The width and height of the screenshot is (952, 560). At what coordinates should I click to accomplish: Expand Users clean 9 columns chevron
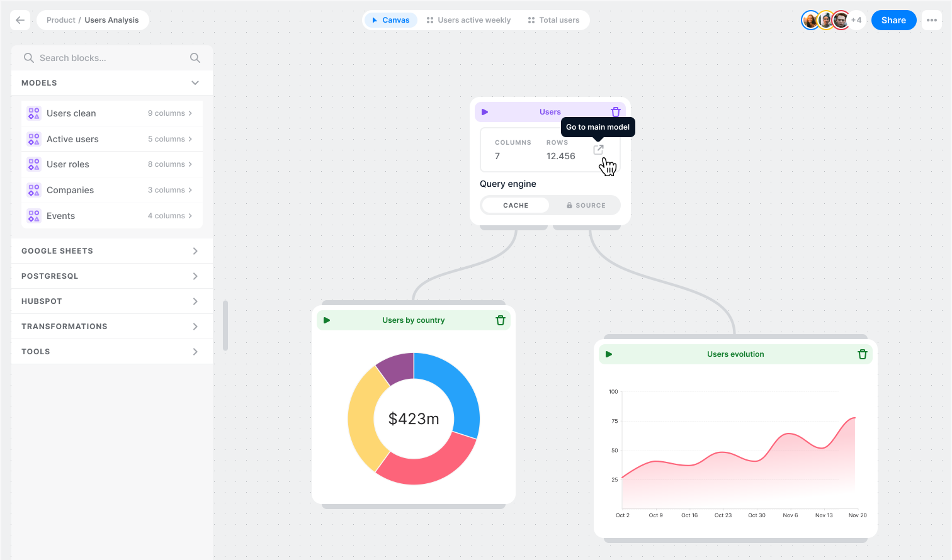pos(190,113)
